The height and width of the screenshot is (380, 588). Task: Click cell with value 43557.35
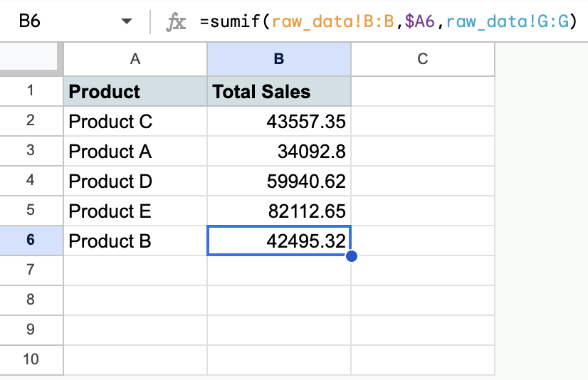279,122
